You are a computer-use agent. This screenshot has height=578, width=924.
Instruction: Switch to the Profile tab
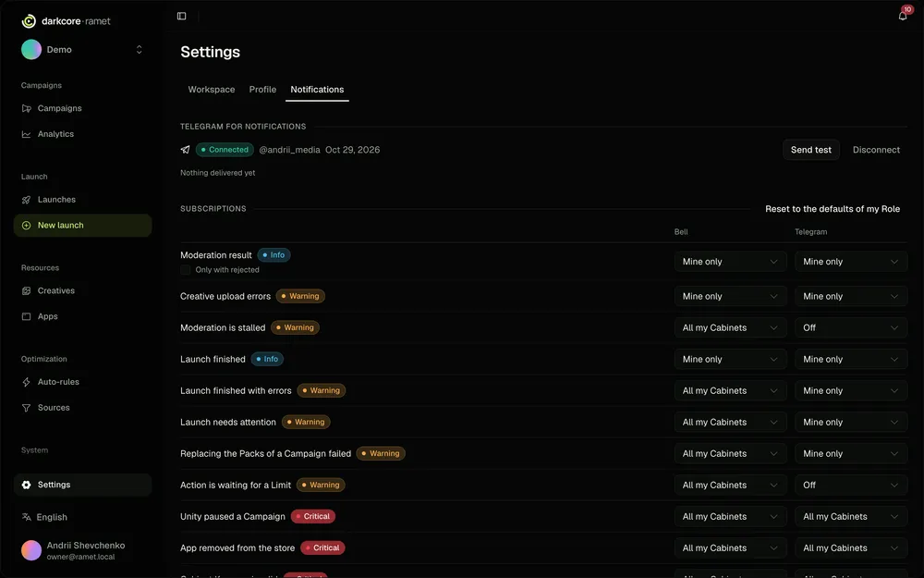(262, 90)
